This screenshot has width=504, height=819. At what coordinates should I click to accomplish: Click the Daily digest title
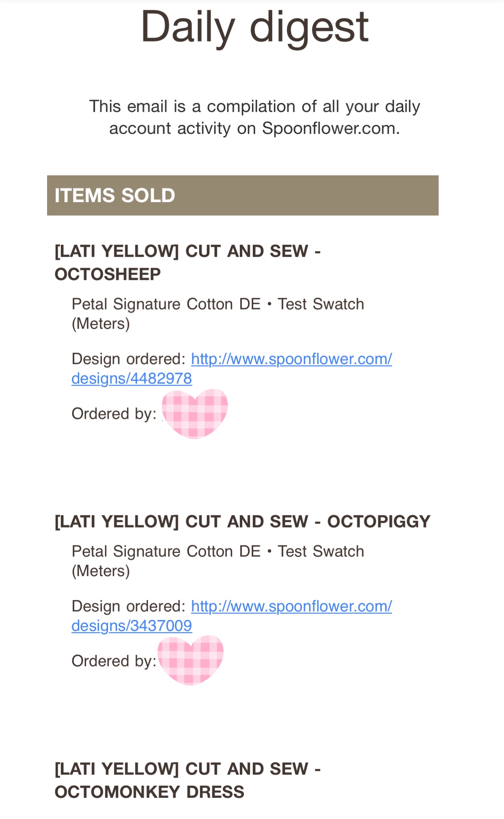pyautogui.click(x=254, y=28)
